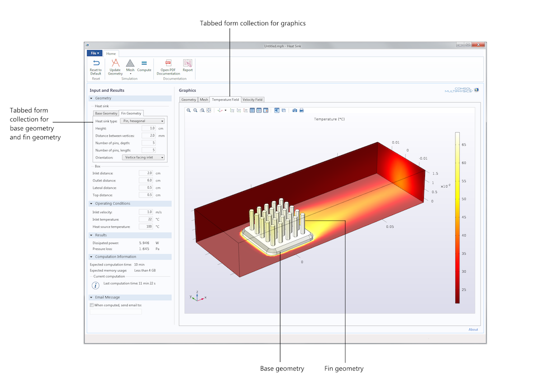Click the Dissipated power value 5.946
The width and height of the screenshot is (560, 392).
[x=144, y=243]
